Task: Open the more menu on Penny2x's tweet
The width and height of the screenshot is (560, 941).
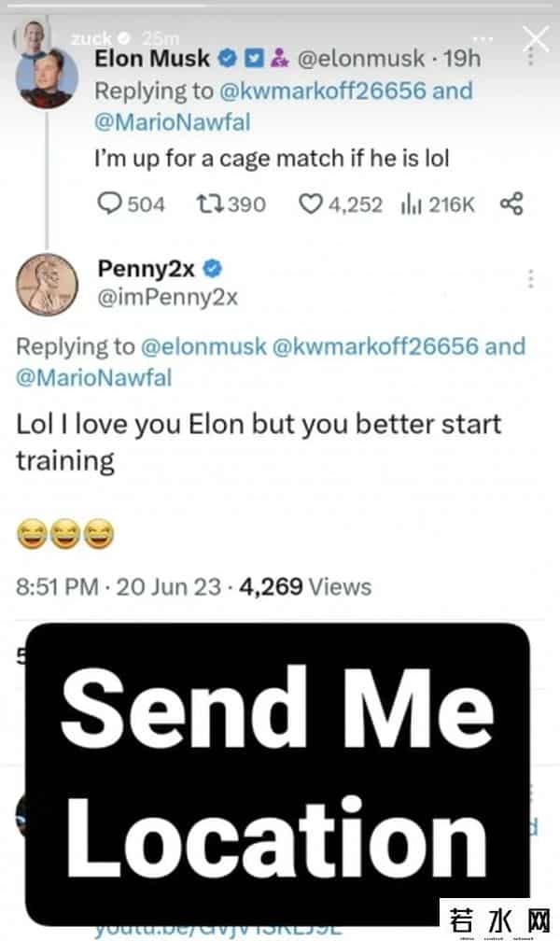Action: (530, 279)
